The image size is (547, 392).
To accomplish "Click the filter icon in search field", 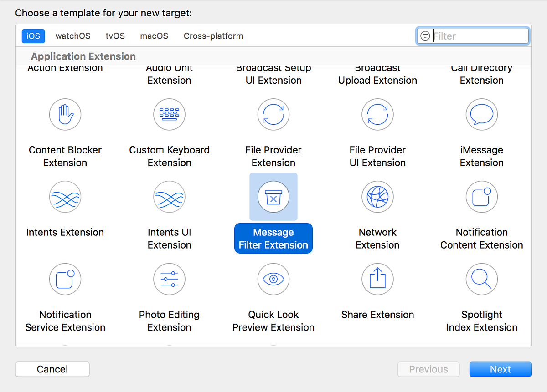I will click(425, 36).
